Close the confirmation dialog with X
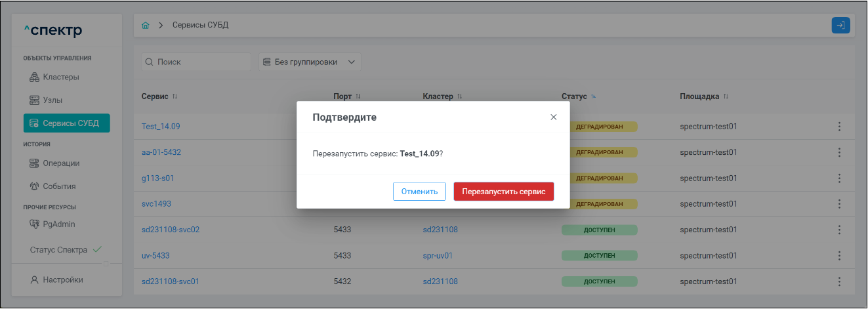The image size is (868, 309). pos(553,117)
